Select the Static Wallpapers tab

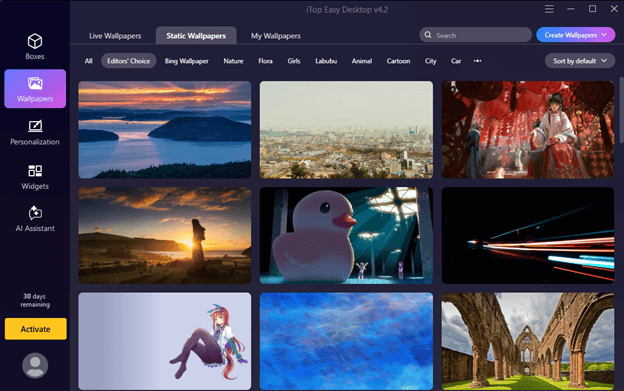196,36
